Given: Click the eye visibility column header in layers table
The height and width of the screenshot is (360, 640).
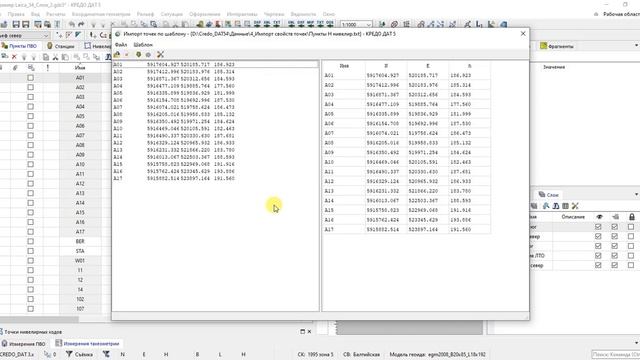Looking at the screenshot, I should tap(599, 217).
